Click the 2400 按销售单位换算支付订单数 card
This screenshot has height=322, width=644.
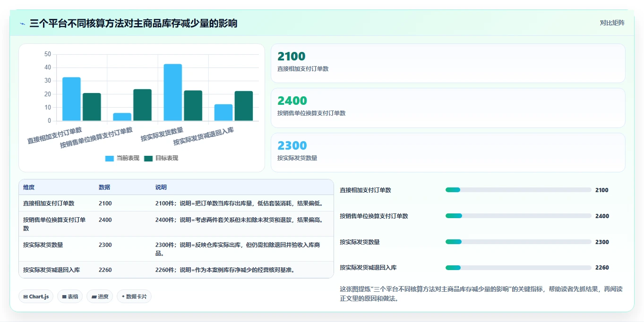coord(448,108)
